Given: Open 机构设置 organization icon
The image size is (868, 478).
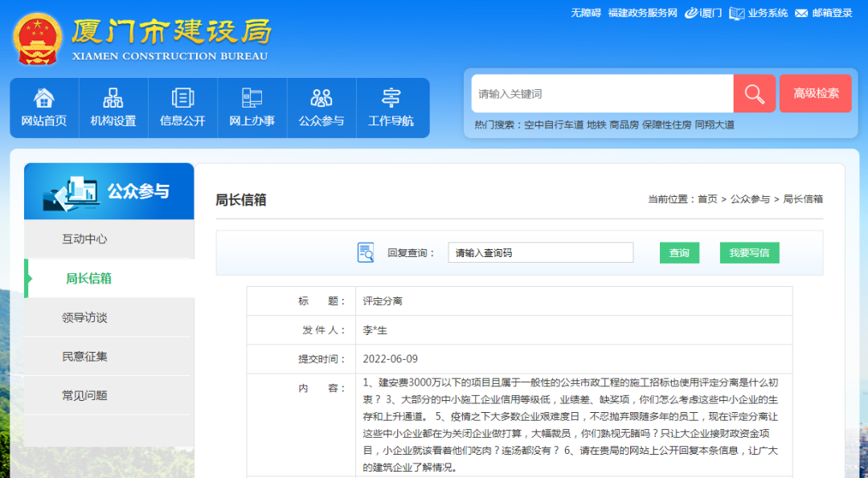Looking at the screenshot, I should pos(113,98).
